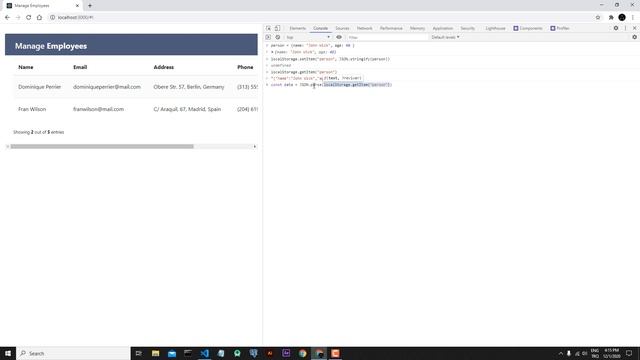Open console settings gear
Screen dimensions: 640x360
[634, 37]
